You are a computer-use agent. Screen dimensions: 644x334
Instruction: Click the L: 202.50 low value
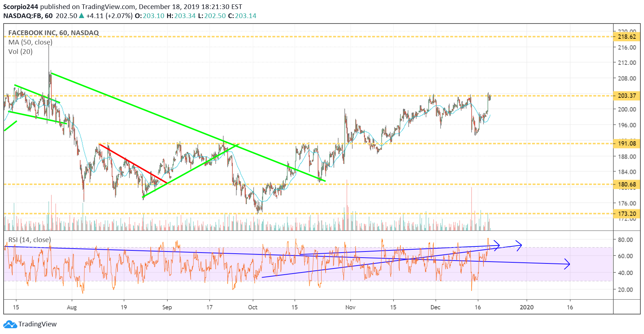coord(212,16)
